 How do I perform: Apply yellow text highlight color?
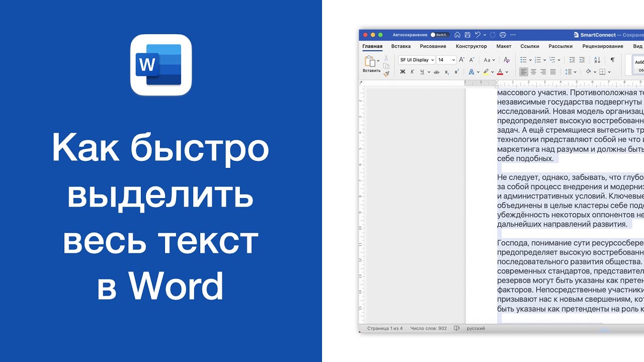[x=486, y=72]
